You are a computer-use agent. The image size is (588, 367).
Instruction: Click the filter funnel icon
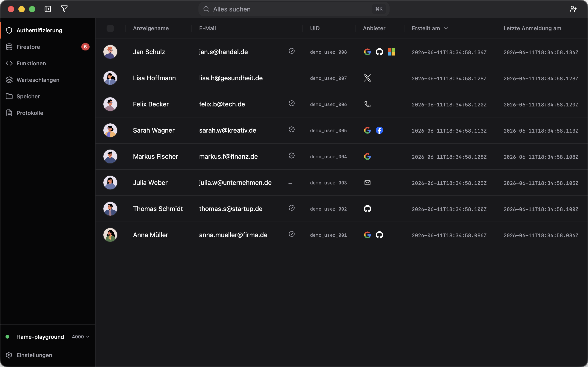(64, 9)
